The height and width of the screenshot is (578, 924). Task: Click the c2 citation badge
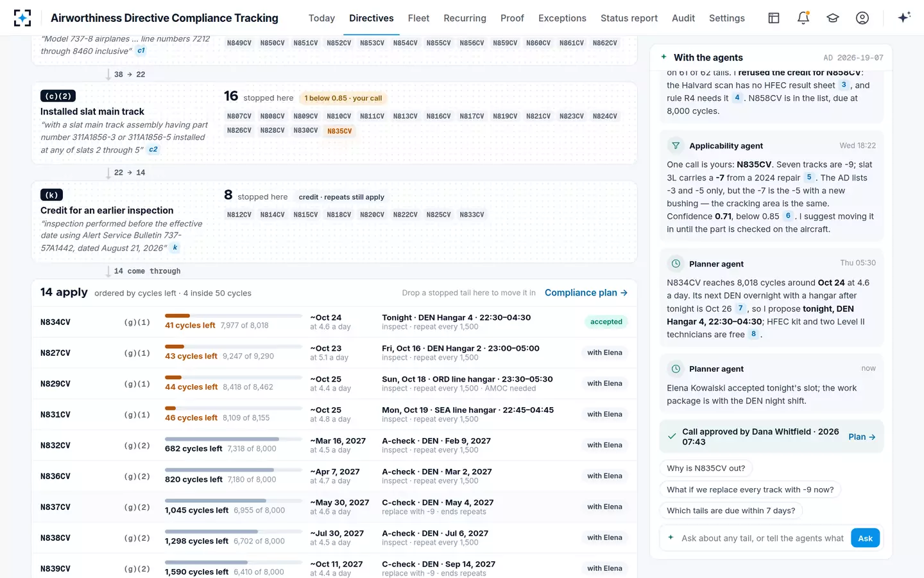(x=153, y=150)
